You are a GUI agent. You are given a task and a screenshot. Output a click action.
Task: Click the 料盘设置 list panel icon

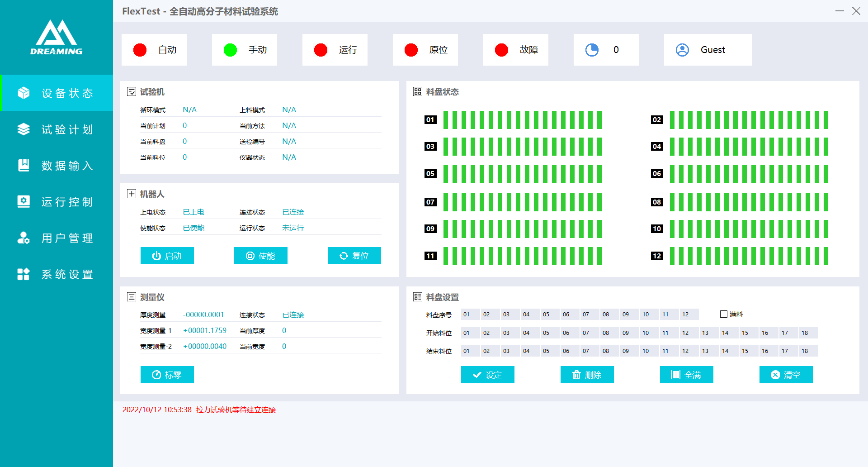pyautogui.click(x=418, y=297)
